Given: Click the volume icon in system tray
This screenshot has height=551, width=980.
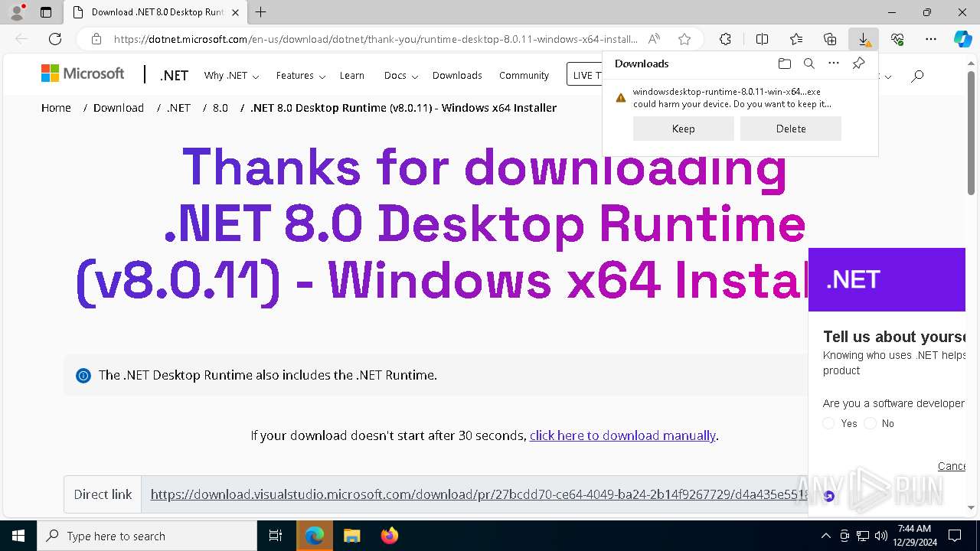Looking at the screenshot, I should point(880,536).
